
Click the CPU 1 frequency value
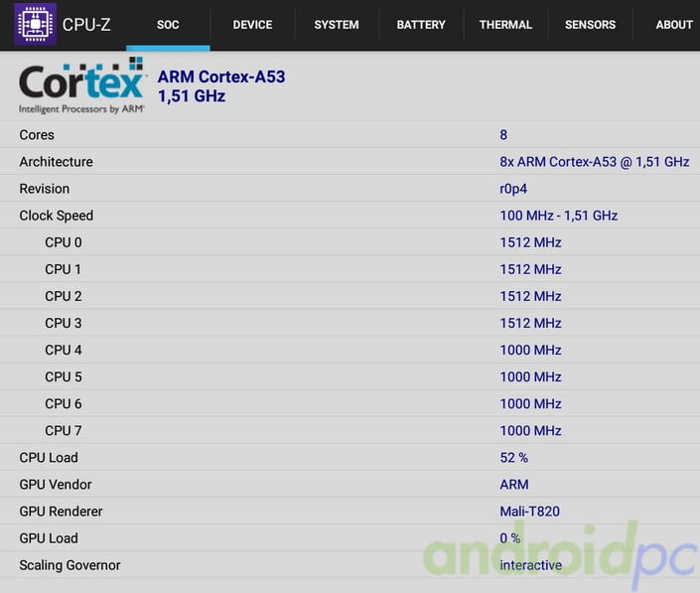pos(530,269)
